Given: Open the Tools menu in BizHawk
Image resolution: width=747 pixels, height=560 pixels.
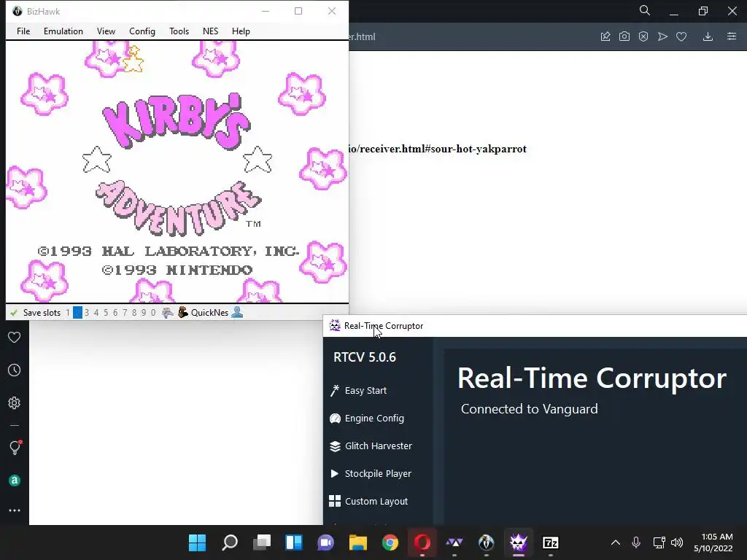Looking at the screenshot, I should [179, 31].
